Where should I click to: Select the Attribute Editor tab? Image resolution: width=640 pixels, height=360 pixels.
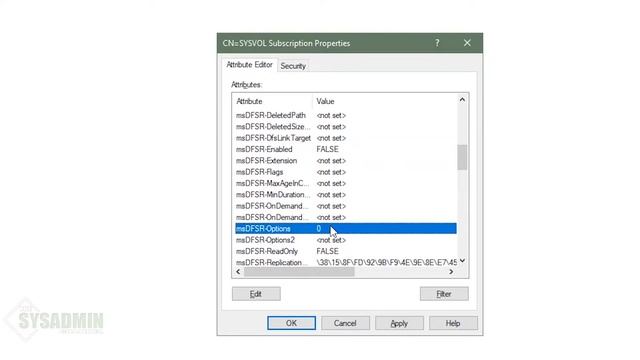[x=249, y=65]
